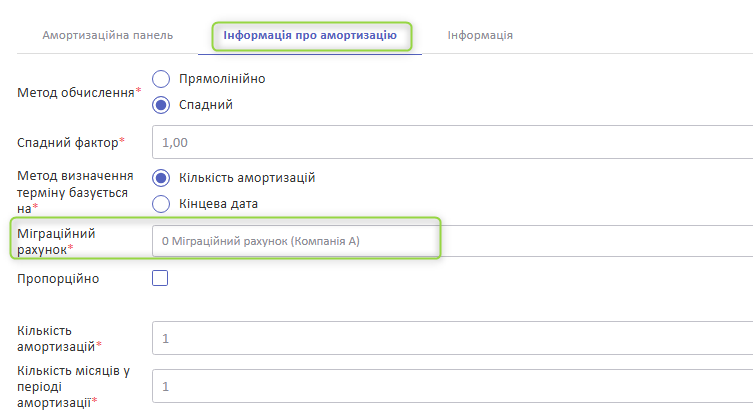Switch to the Інформація tab
This screenshot has height=414, width=753.
pyautogui.click(x=480, y=35)
